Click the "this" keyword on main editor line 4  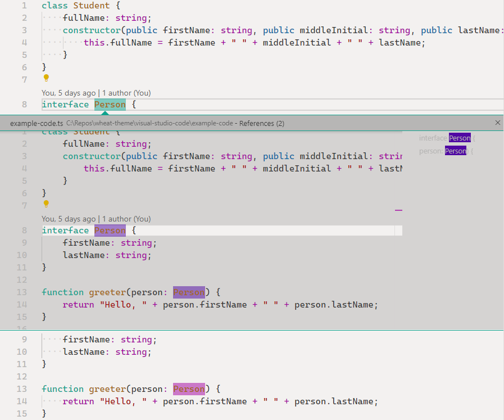[x=94, y=43]
